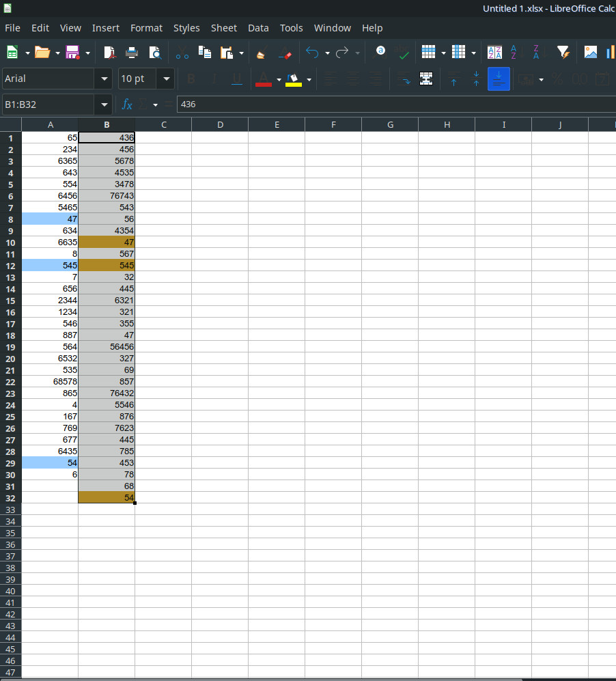Open the 10 pt font size dropdown
The height and width of the screenshot is (681, 616).
166,79
